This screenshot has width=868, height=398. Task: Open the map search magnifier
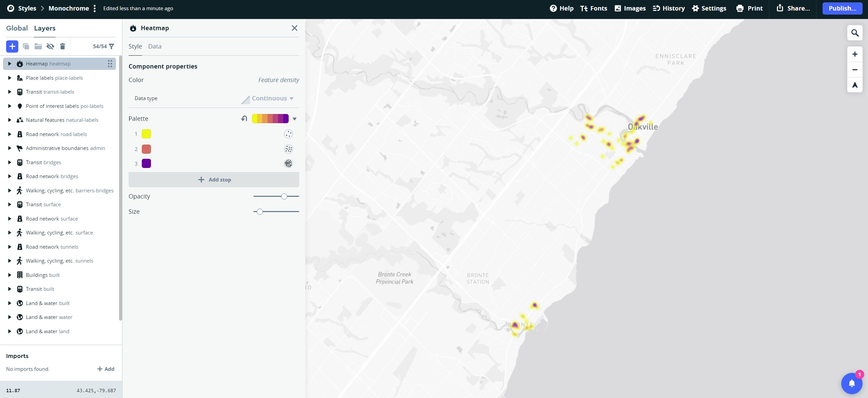854,33
